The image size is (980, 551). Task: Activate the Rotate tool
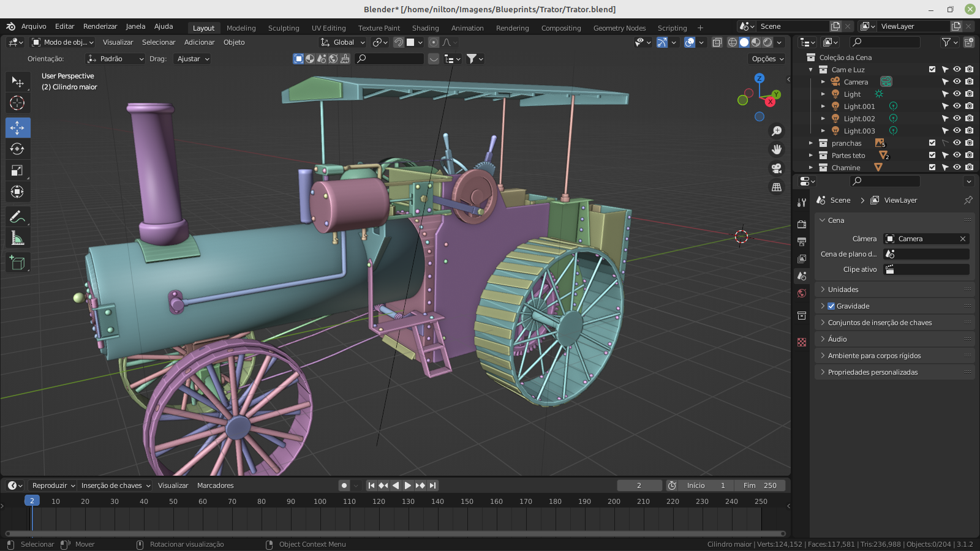pos(17,149)
